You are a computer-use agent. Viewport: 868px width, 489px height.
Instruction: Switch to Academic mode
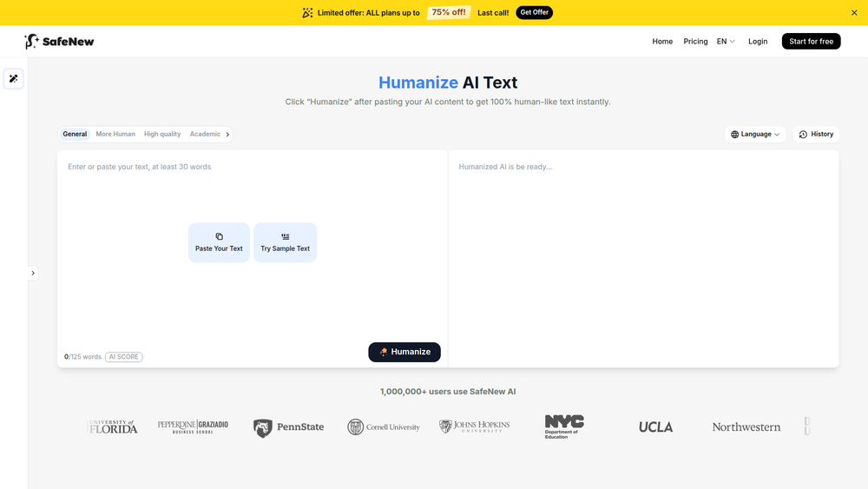[205, 134]
